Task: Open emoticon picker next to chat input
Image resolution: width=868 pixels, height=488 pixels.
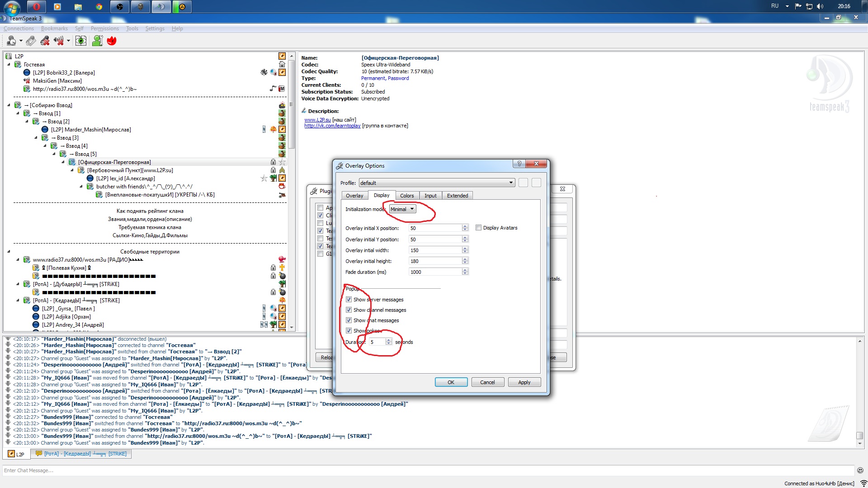Action: pos(860,470)
